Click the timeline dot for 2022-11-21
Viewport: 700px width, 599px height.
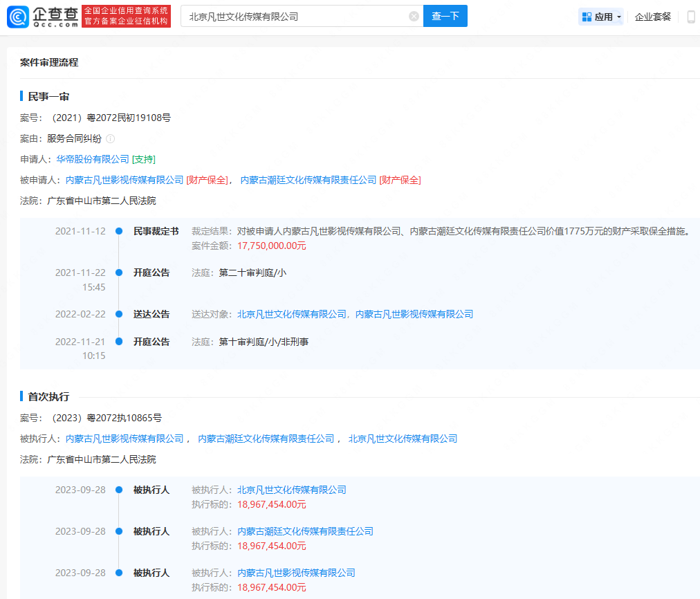119,342
